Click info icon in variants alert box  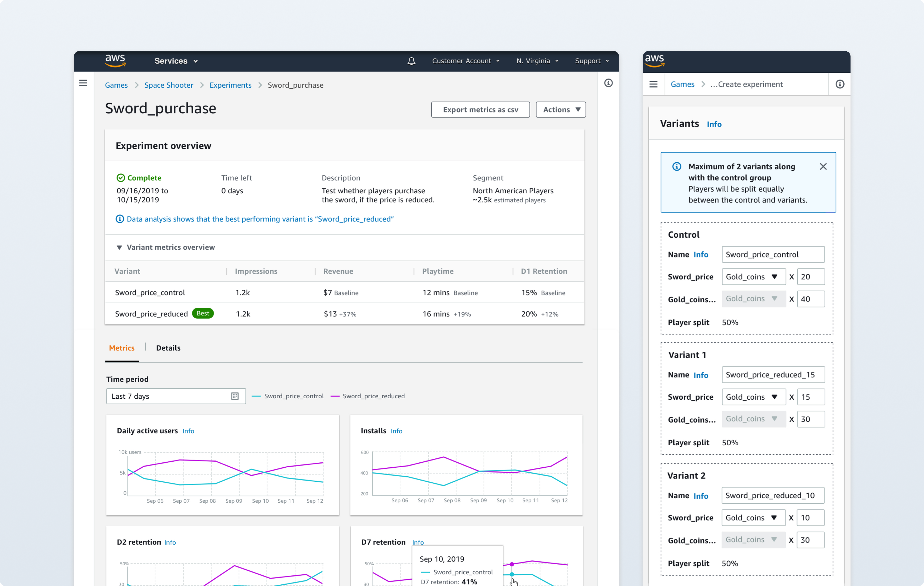point(677,166)
